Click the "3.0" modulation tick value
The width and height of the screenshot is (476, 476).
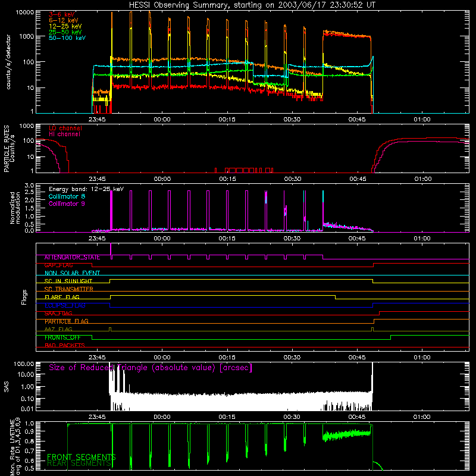point(29,186)
